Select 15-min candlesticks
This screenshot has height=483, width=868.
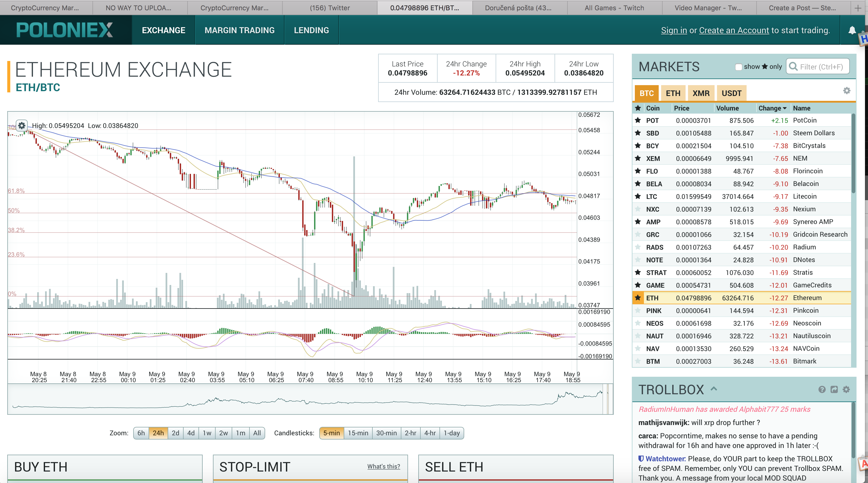(x=358, y=433)
